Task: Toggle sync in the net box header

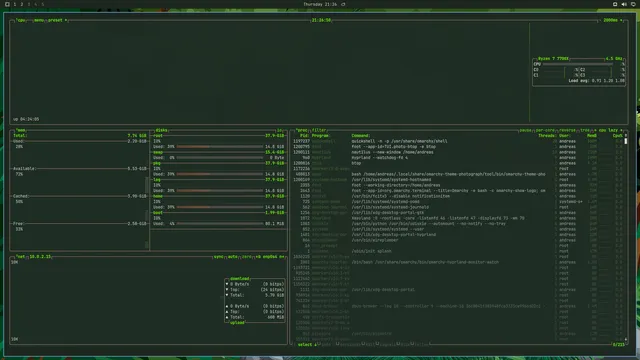Action: [x=219, y=257]
